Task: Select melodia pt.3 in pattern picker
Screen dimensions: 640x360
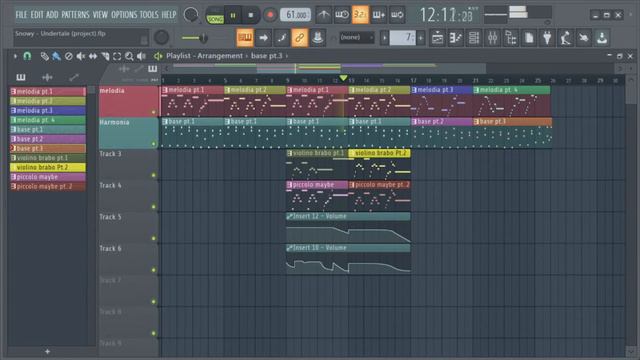Action: 48,111
